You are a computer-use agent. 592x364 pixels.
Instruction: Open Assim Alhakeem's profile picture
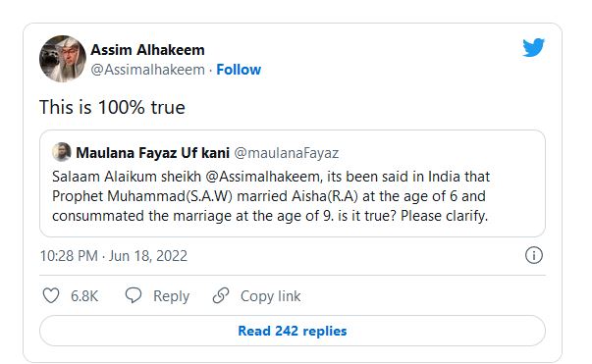(63, 59)
